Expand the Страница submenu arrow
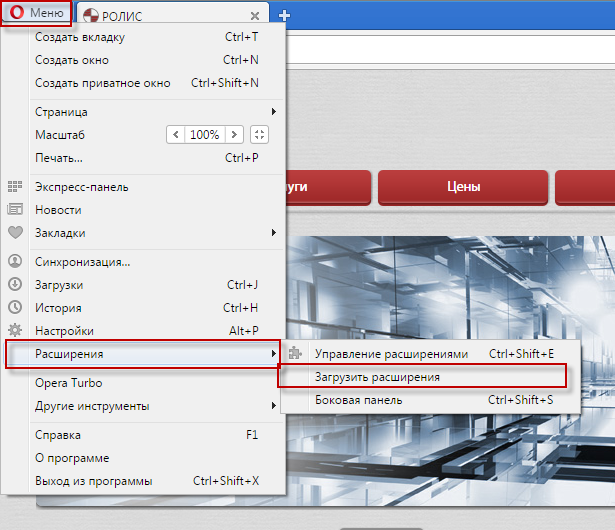Viewport: 615px width, 530px height. [x=274, y=112]
